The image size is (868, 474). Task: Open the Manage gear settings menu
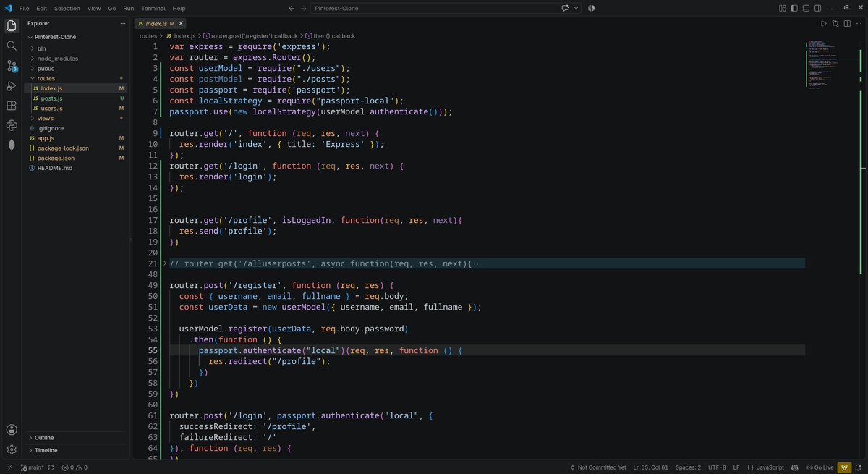point(12,449)
